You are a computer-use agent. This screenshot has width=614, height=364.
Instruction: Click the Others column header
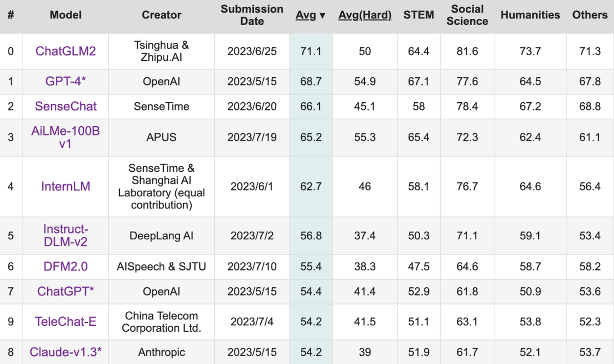click(x=590, y=15)
